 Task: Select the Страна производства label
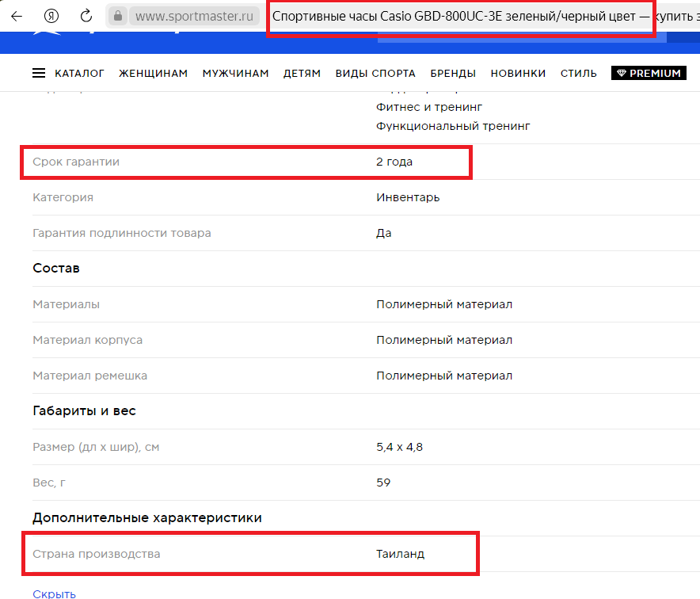(97, 555)
